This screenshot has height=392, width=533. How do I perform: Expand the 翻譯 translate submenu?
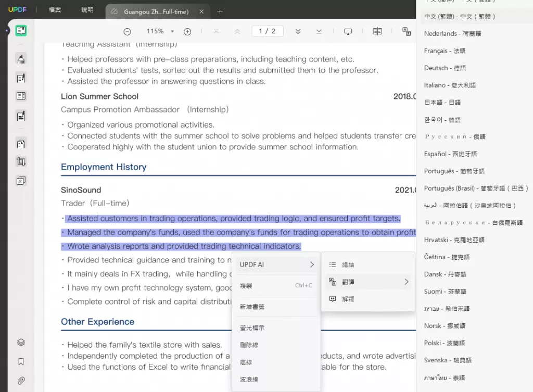tap(368, 282)
